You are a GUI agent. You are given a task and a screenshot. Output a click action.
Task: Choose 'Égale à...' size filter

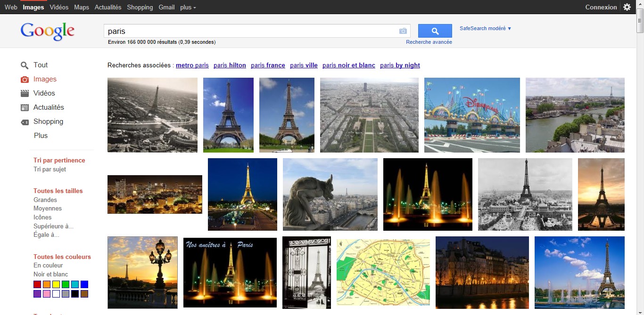(46, 235)
